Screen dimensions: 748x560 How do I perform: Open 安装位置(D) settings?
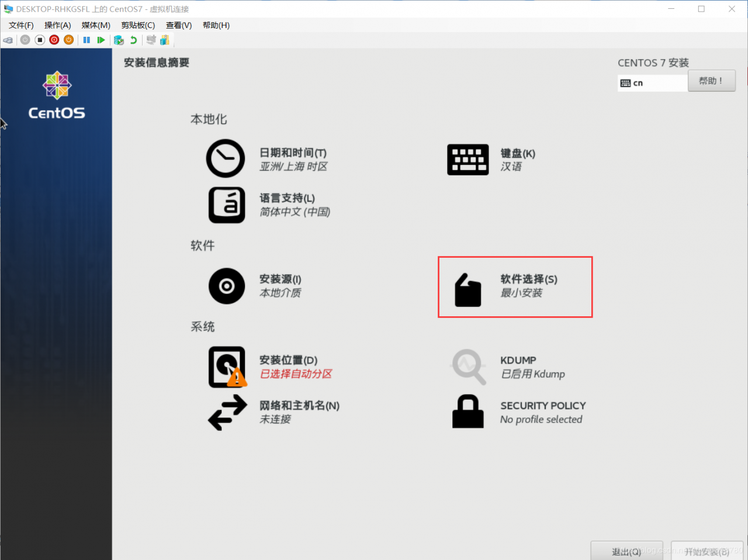click(289, 360)
